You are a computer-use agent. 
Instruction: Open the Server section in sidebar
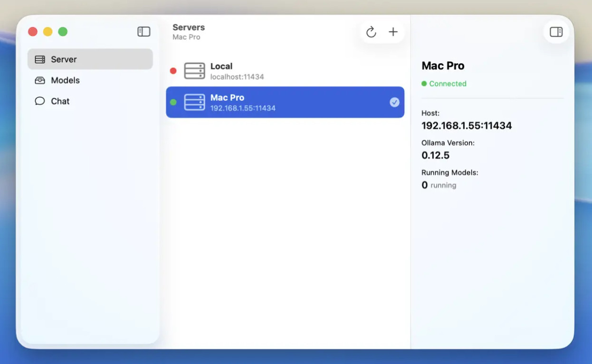(90, 59)
